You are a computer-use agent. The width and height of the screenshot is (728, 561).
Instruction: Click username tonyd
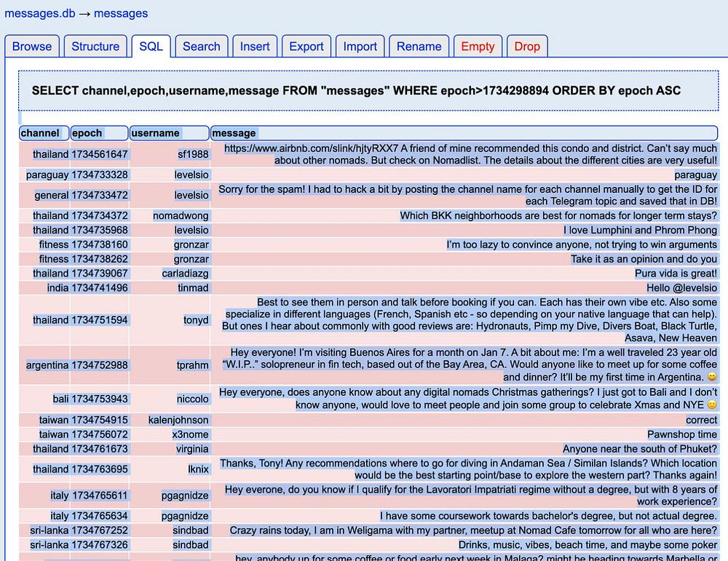[196, 320]
